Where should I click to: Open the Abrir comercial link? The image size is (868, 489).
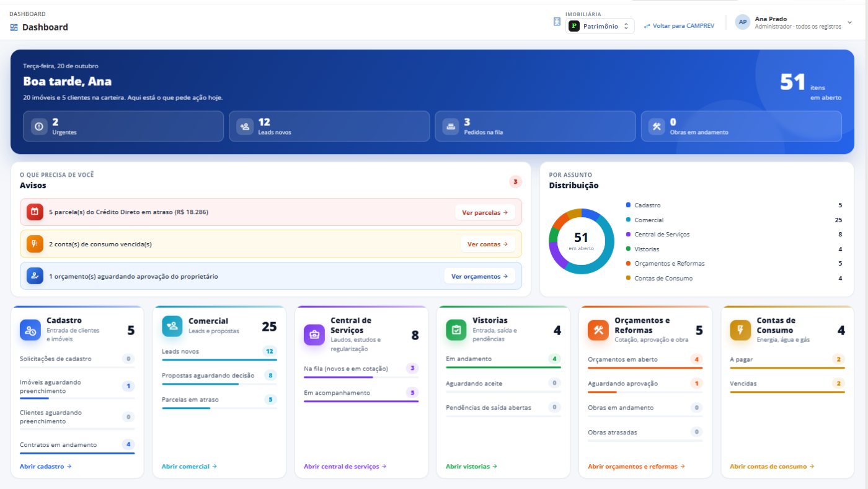coord(189,467)
